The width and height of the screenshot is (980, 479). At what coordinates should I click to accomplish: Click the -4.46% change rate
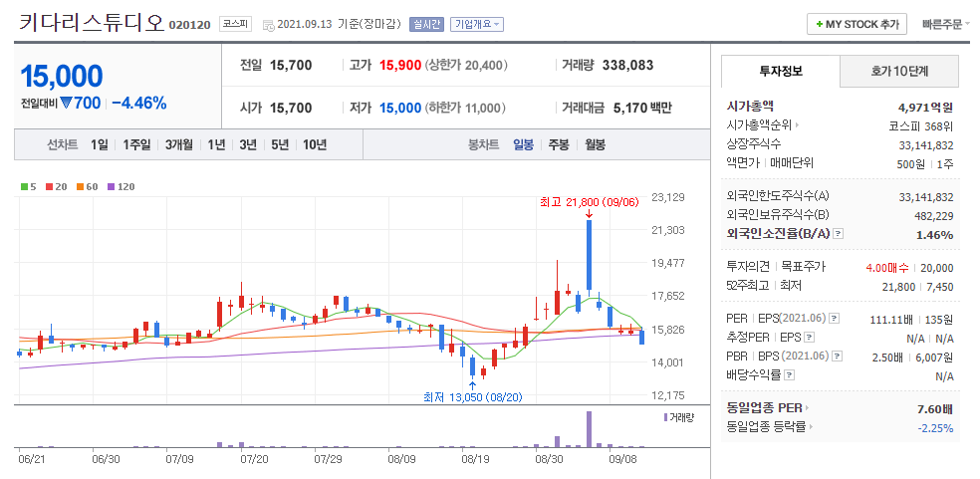pos(139,104)
